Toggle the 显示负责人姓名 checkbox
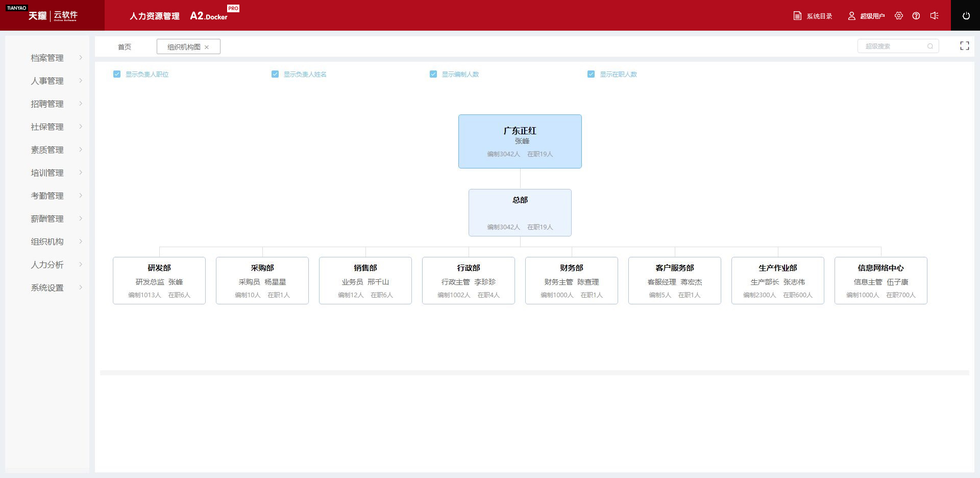980x478 pixels. 275,74
